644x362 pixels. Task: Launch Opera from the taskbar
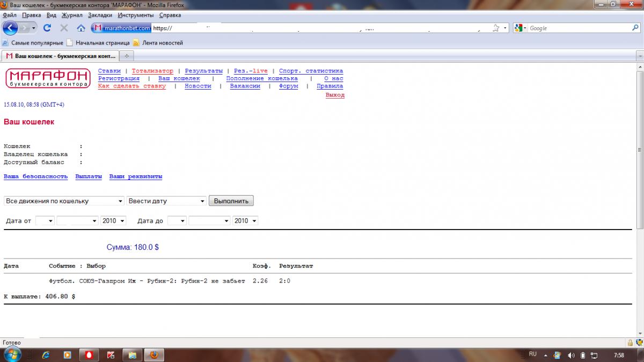point(89,355)
